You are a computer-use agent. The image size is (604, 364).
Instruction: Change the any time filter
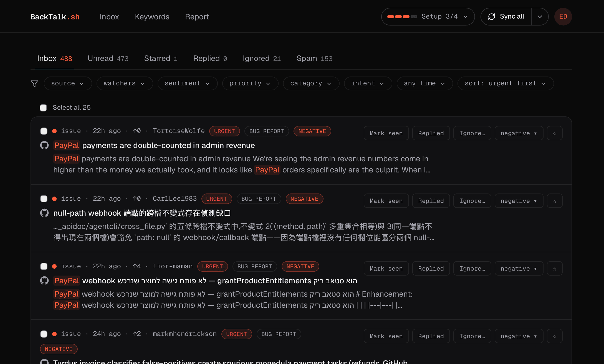pos(425,83)
